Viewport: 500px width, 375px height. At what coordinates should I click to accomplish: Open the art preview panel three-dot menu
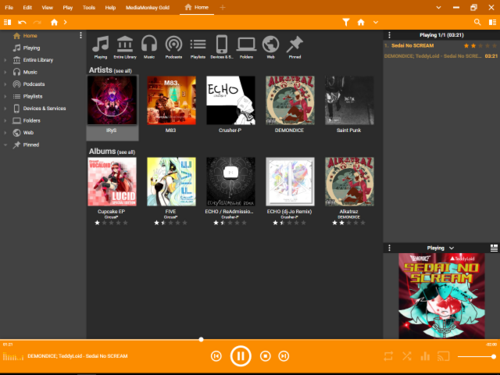coord(389,248)
